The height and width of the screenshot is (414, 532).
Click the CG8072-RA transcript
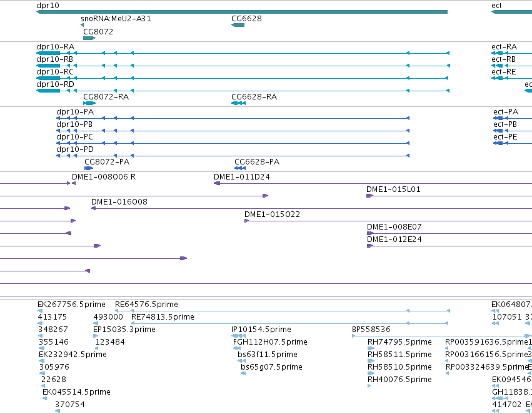(89, 103)
